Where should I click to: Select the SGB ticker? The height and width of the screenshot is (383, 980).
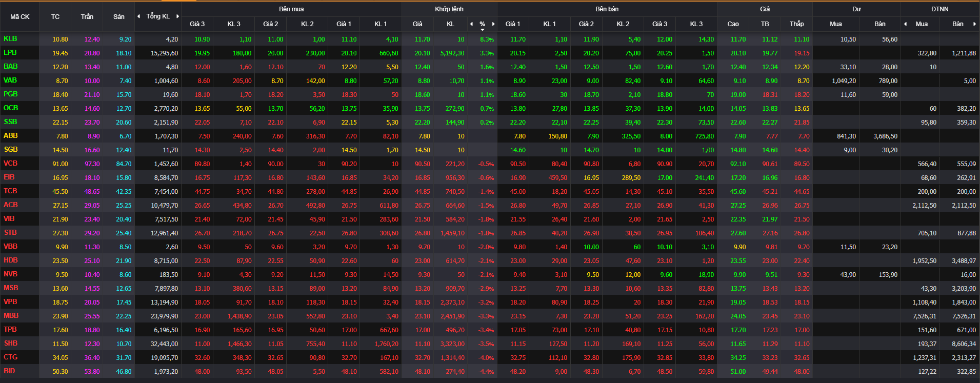[10, 149]
